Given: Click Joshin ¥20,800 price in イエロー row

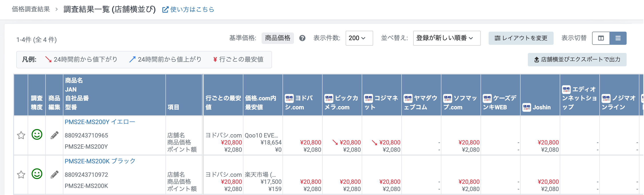Looking at the screenshot, I should pos(548,142).
